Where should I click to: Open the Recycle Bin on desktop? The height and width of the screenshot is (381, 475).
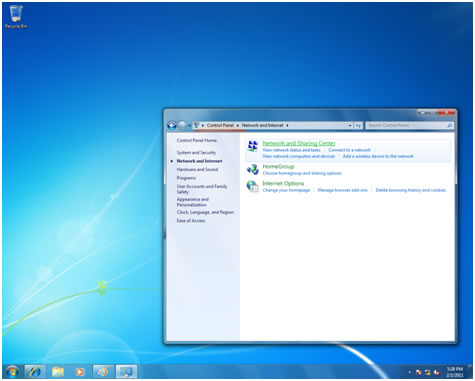click(16, 17)
